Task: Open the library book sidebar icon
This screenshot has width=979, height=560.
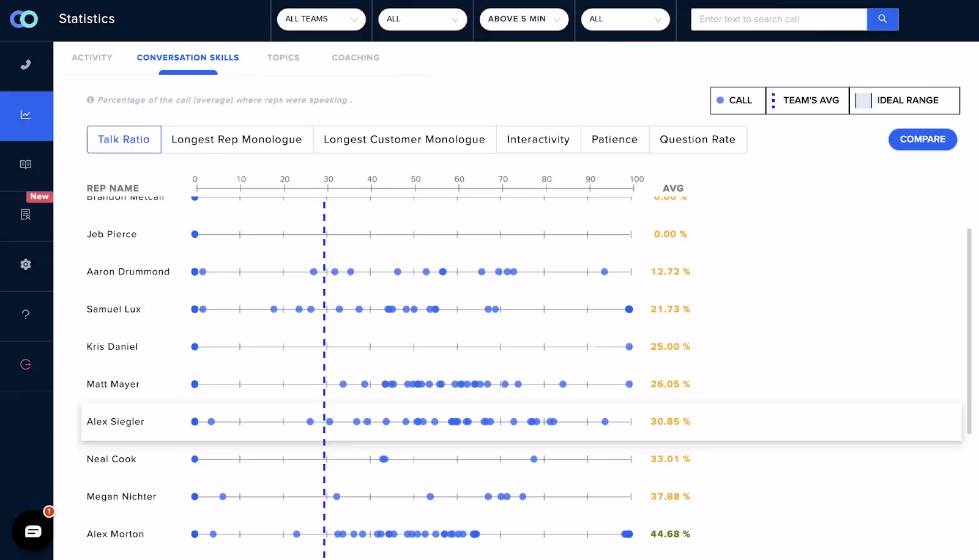Action: click(26, 164)
